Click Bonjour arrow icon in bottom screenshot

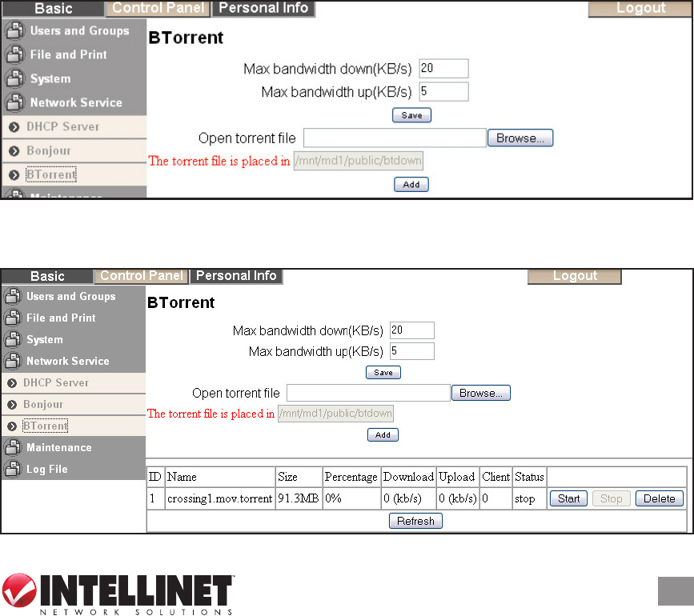coord(12,405)
